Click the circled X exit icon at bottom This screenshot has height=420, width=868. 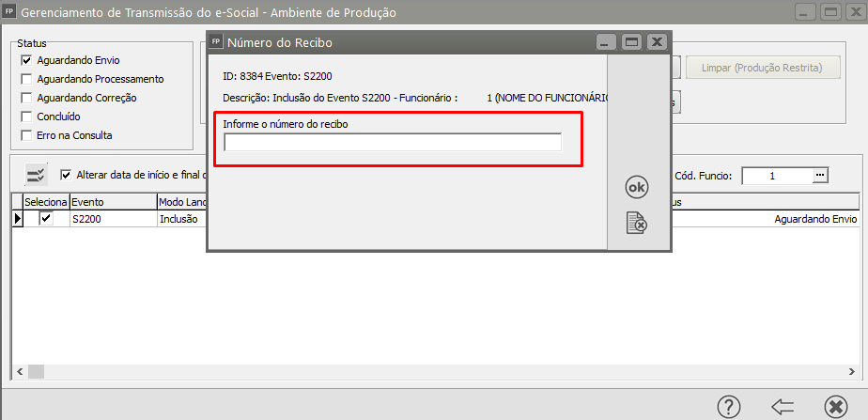[x=835, y=406]
